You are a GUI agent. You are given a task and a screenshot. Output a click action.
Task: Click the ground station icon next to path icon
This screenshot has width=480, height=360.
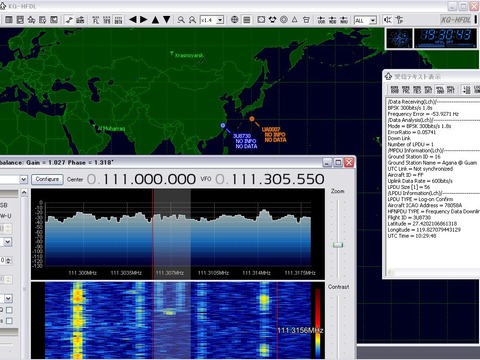[80, 20]
